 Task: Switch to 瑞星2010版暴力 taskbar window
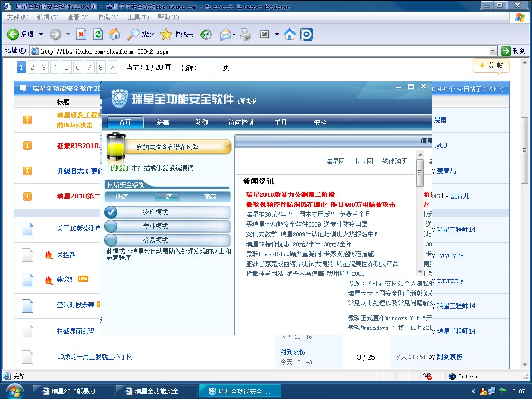73,391
